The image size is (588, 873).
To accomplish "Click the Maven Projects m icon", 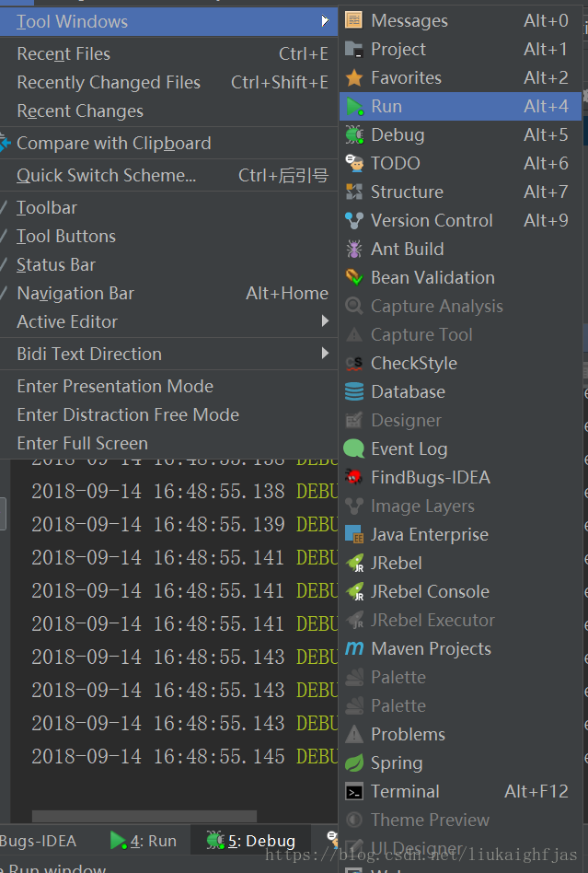I will pyautogui.click(x=353, y=648).
